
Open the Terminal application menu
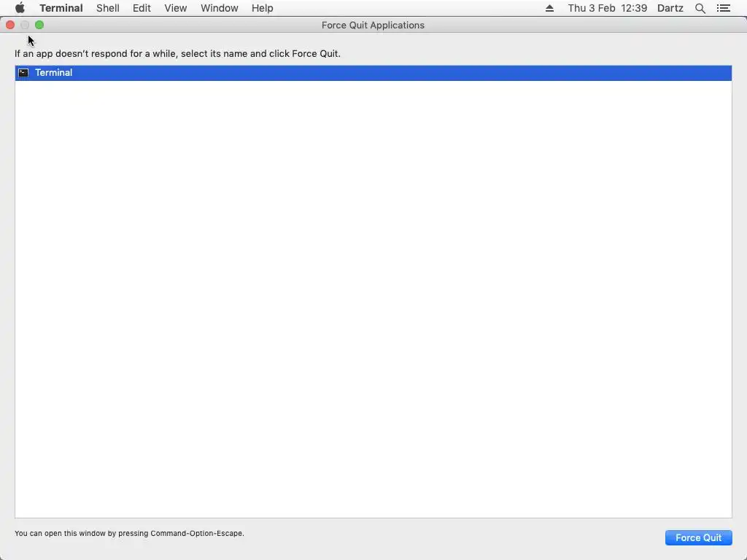point(61,8)
